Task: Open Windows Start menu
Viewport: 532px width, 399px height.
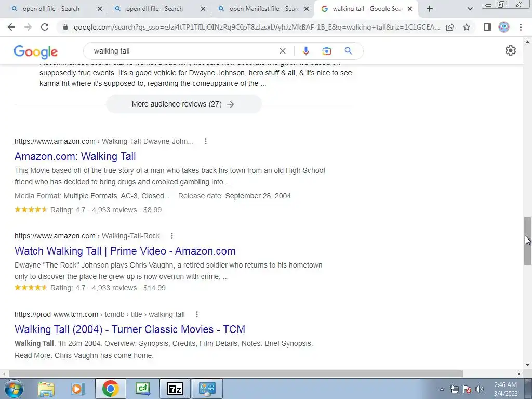Action: (14, 389)
